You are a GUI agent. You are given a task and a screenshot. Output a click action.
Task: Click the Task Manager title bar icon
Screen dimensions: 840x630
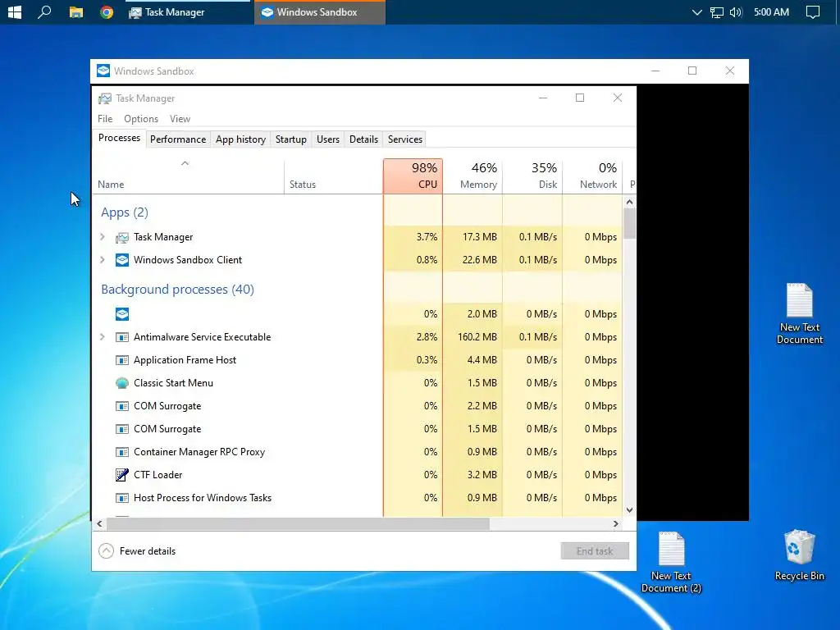[105, 98]
